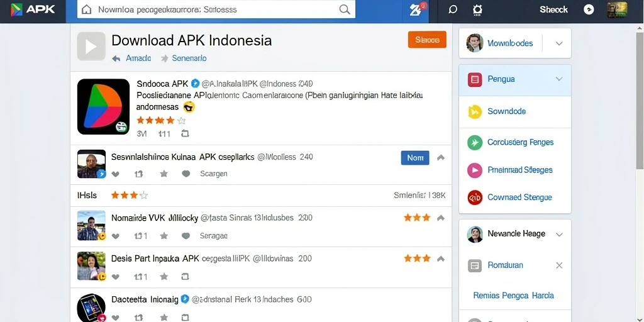The height and width of the screenshot is (322, 644).
Task: Open the Z notifications icon with red badge
Action: [418, 9]
